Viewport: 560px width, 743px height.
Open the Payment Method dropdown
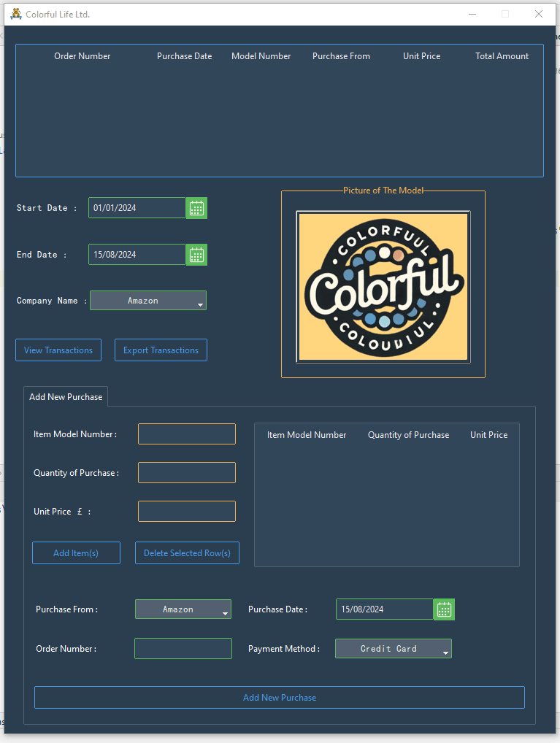tap(394, 649)
